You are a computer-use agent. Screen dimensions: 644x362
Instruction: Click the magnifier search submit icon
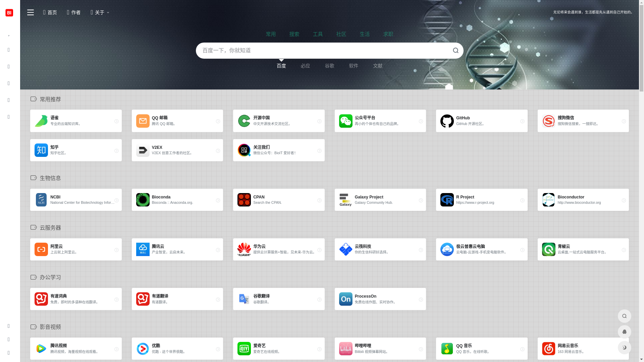[x=455, y=51]
